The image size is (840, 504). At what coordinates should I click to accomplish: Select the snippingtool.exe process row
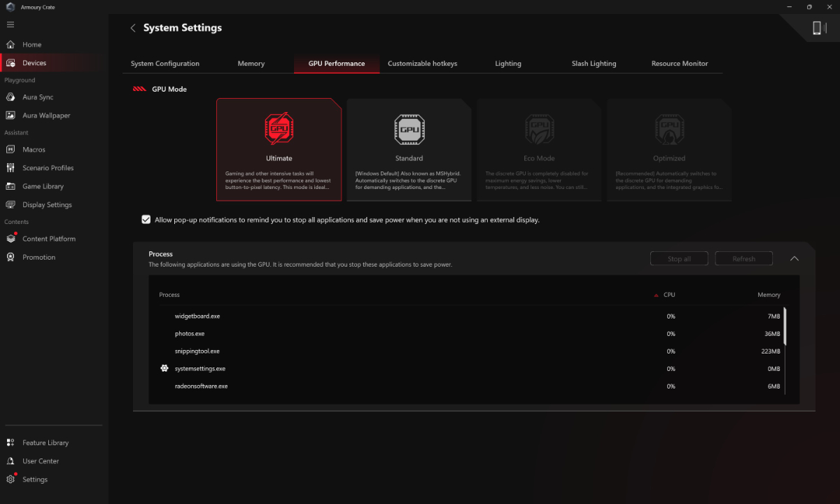click(x=470, y=351)
